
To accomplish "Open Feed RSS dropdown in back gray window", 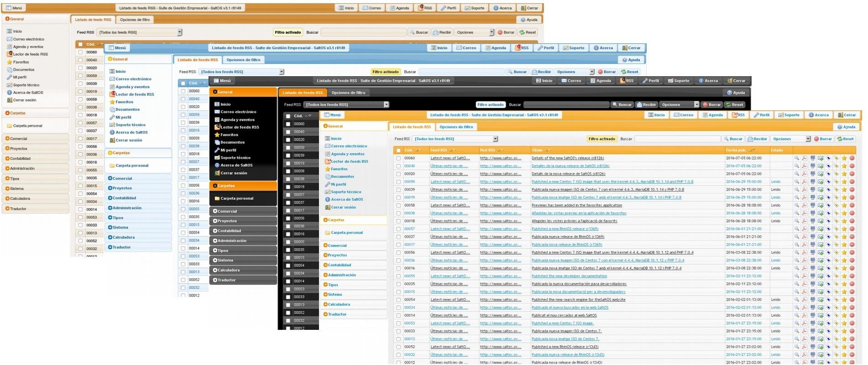I will (x=140, y=32).
